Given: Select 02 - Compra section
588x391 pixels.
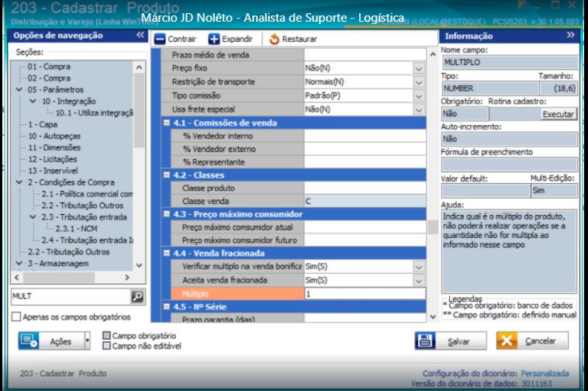Looking at the screenshot, I should click(49, 78).
